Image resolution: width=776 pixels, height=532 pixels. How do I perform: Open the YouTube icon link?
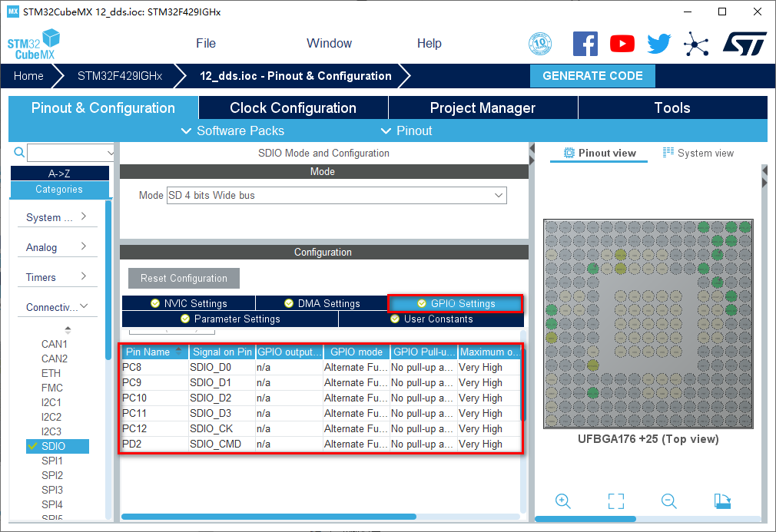[622, 44]
